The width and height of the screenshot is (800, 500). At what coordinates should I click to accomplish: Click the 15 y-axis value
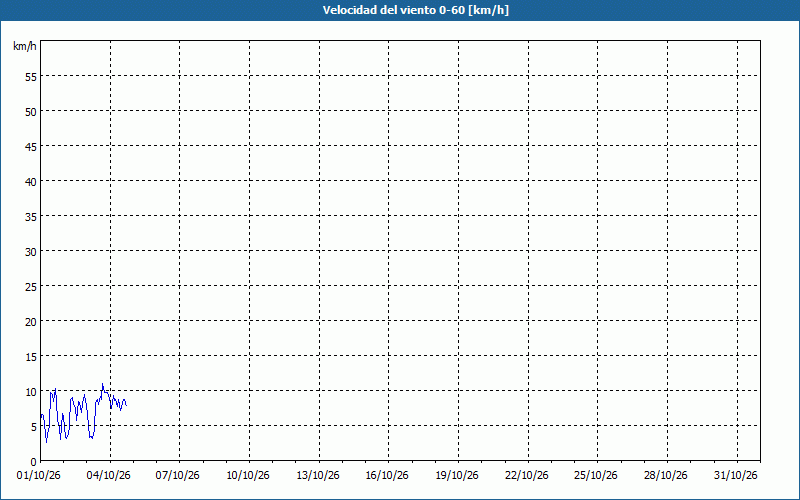point(31,357)
